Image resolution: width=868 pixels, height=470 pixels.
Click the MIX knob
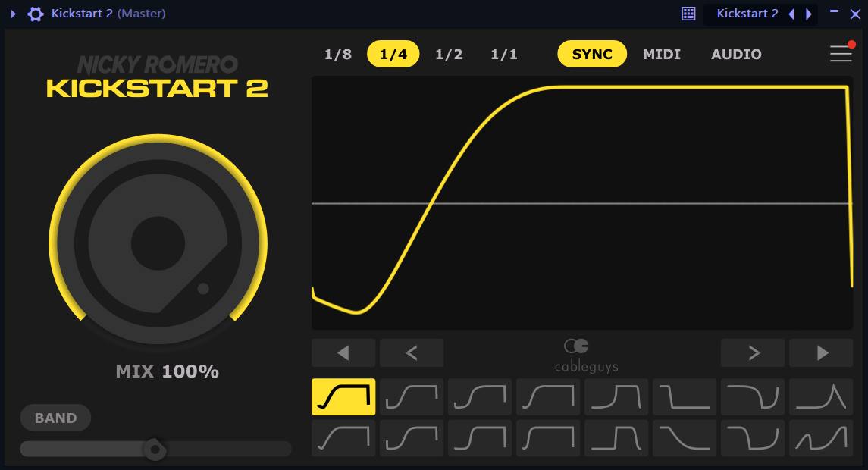[x=158, y=243]
